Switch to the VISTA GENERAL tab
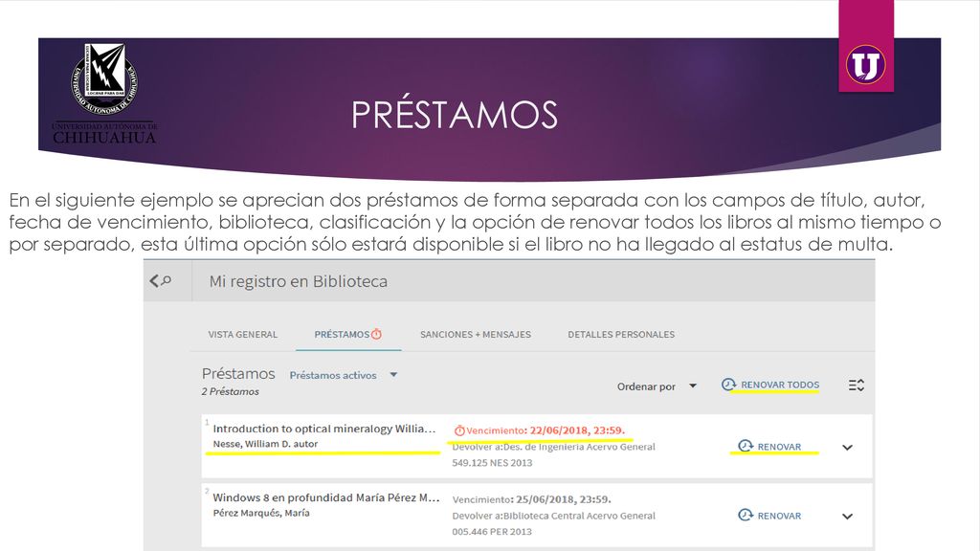 pos(242,334)
